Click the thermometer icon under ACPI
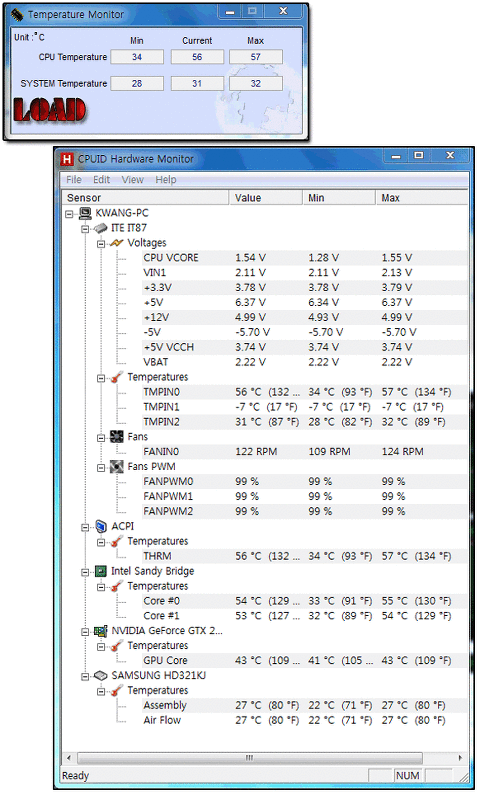Screen dimensions: 480x795 [x=117, y=541]
